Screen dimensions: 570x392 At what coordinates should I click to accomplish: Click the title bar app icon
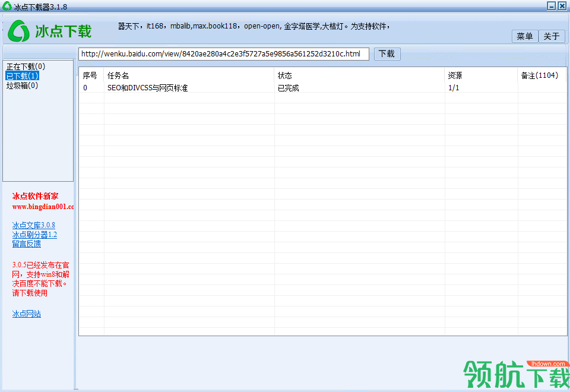7,6
